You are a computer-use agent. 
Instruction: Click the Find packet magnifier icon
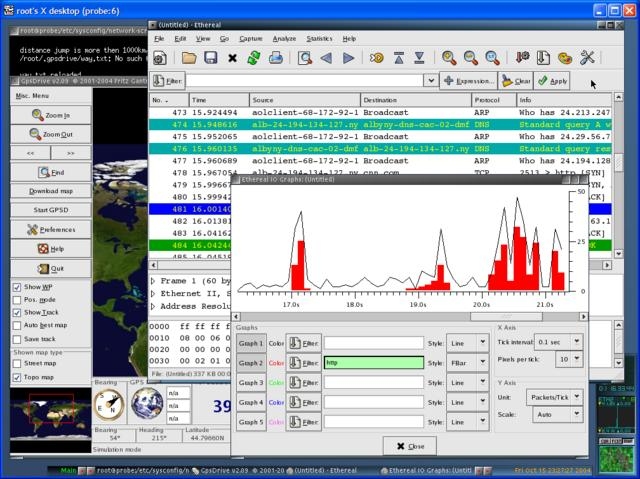tap(305, 58)
